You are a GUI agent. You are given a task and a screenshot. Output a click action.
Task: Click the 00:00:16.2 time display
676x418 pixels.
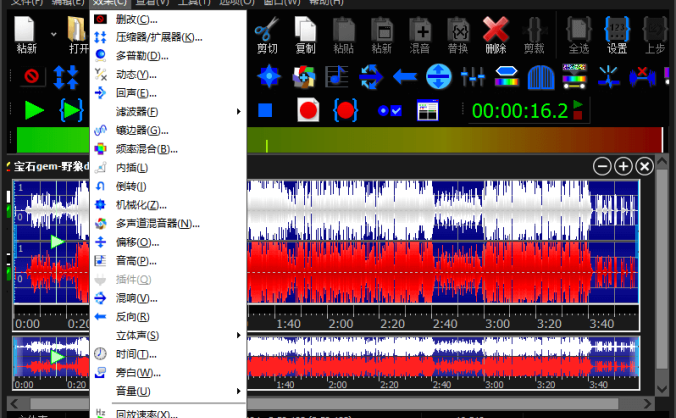[x=520, y=111]
